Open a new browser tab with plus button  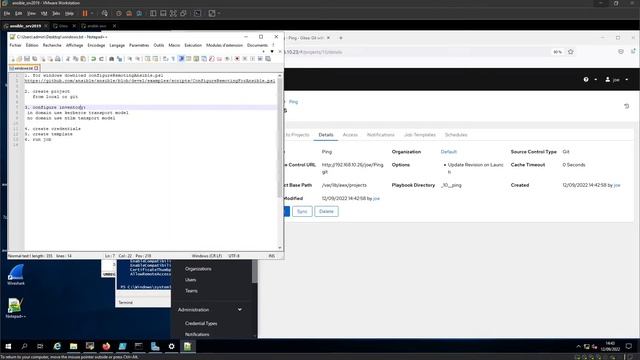[341, 38]
